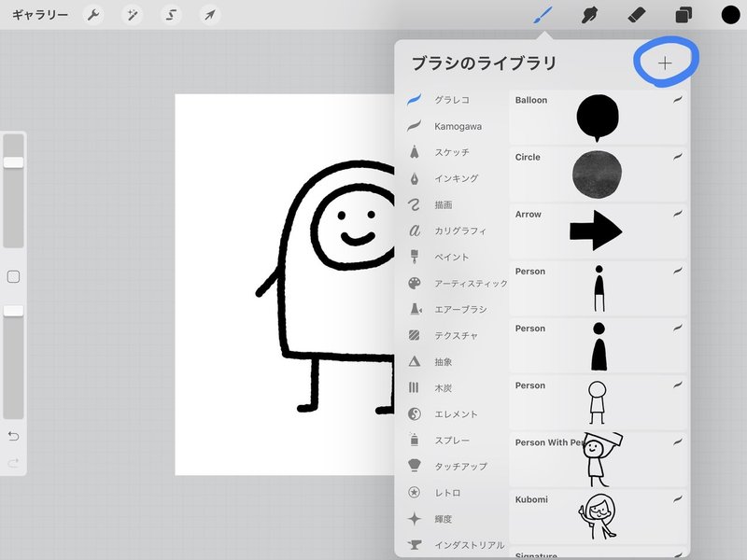
Task: Open the レトロ brush category
Action: (x=452, y=493)
